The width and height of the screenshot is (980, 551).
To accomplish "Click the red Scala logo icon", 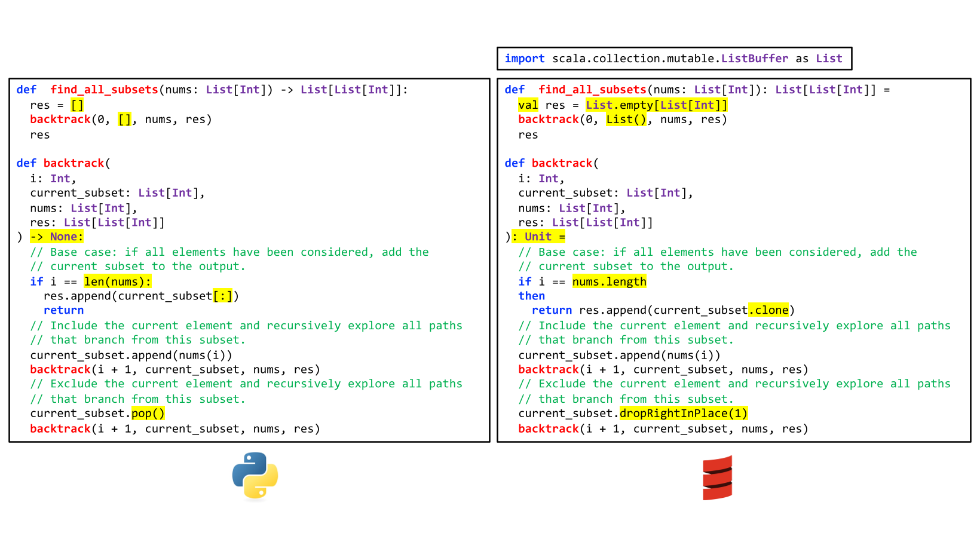I will [717, 478].
